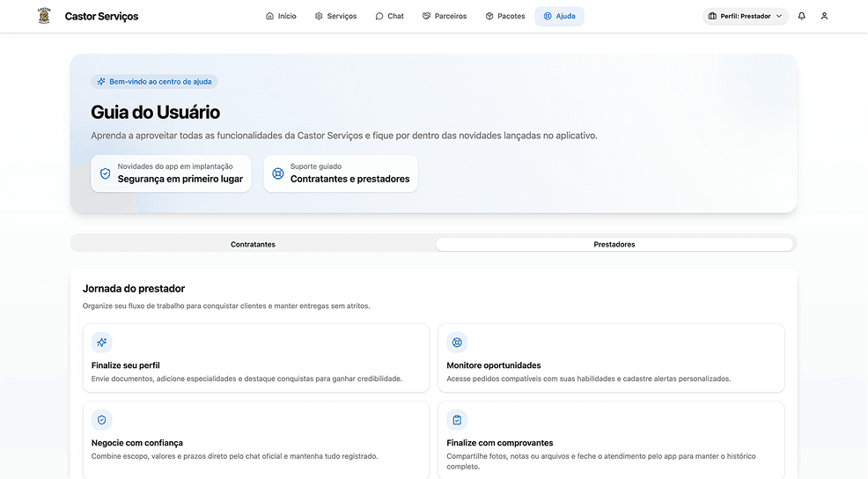Open Segurança em primeiro lugar card
The height and width of the screenshot is (479, 868).
coord(171,173)
